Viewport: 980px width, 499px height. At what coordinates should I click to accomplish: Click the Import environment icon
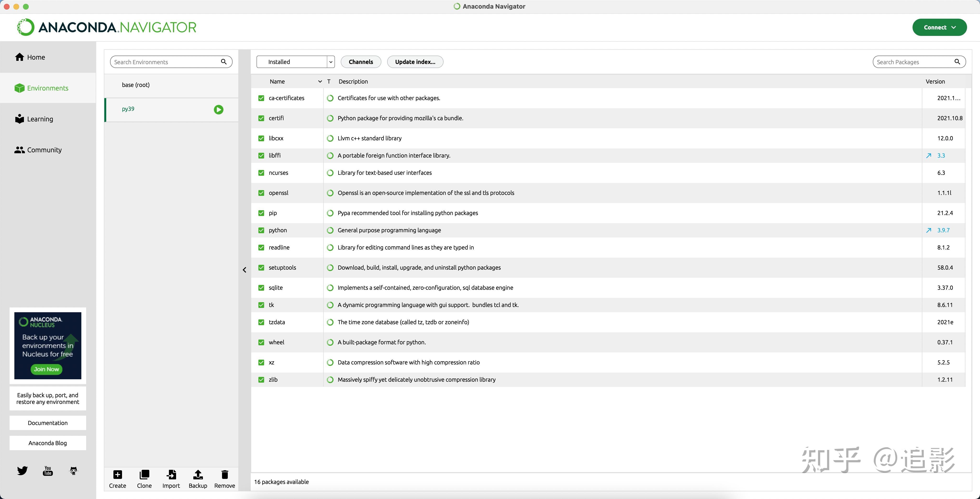pyautogui.click(x=171, y=474)
